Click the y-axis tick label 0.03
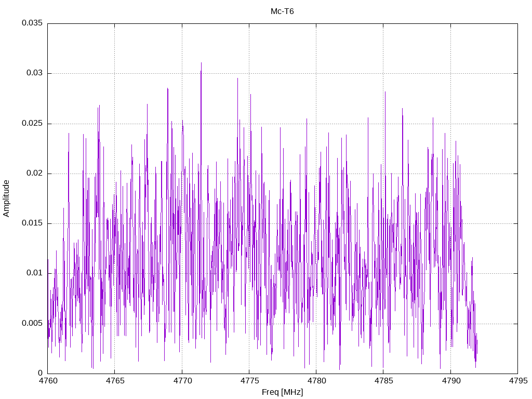Image resolution: width=532 pixels, height=399 pixels. (35, 73)
